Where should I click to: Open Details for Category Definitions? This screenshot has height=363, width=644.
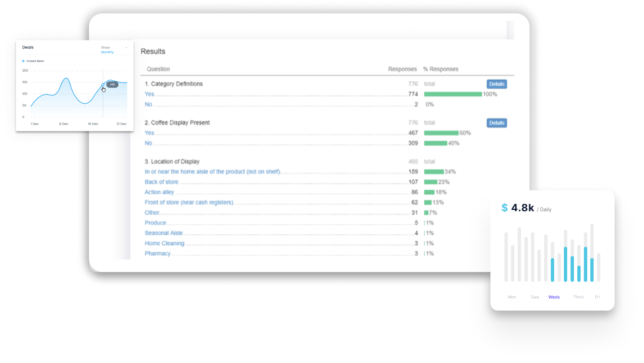point(496,84)
